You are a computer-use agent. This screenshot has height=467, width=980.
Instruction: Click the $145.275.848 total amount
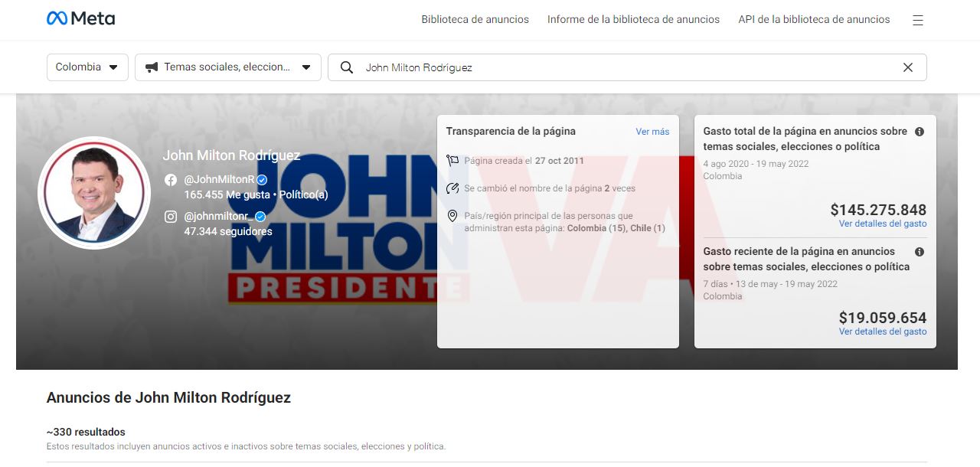878,210
